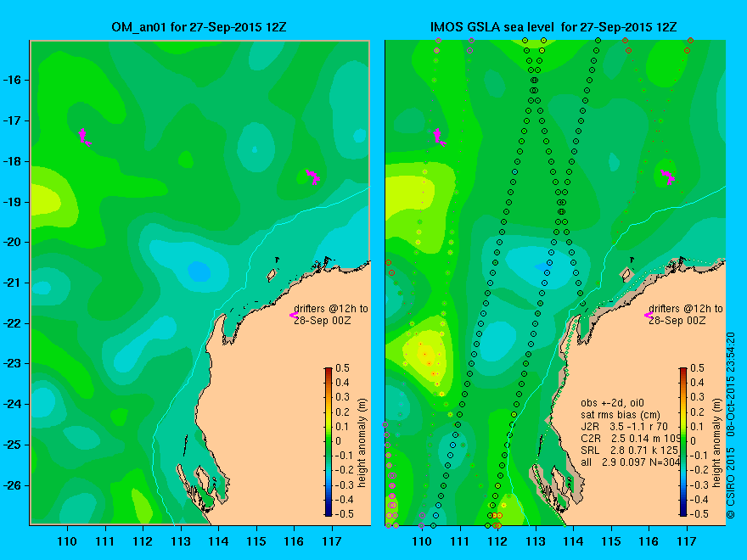Click Barrow Island on the OM_an01 map
Image resolution: width=747 pixels, height=560 pixels.
[x=272, y=275]
